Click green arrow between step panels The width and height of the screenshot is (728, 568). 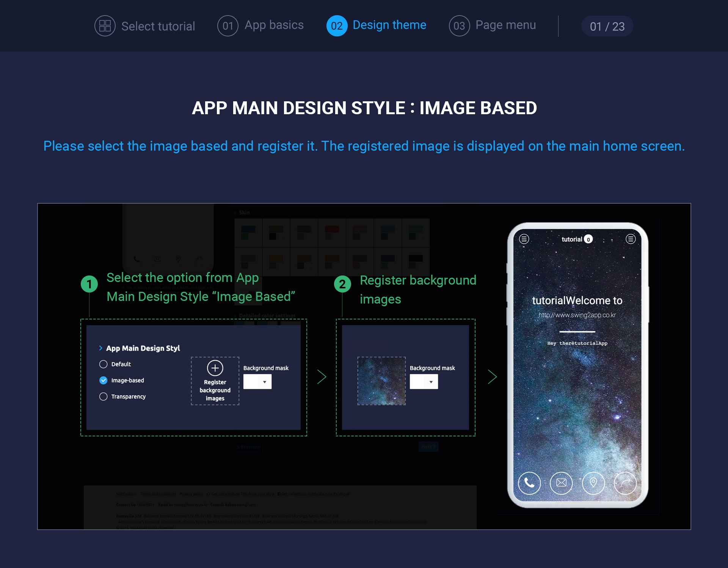pyautogui.click(x=322, y=377)
